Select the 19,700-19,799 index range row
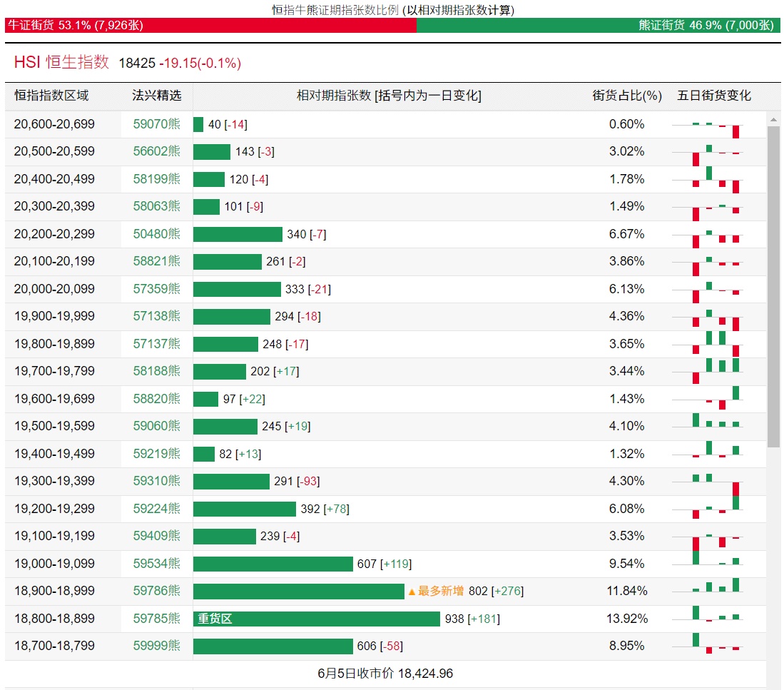 pyautogui.click(x=54, y=371)
